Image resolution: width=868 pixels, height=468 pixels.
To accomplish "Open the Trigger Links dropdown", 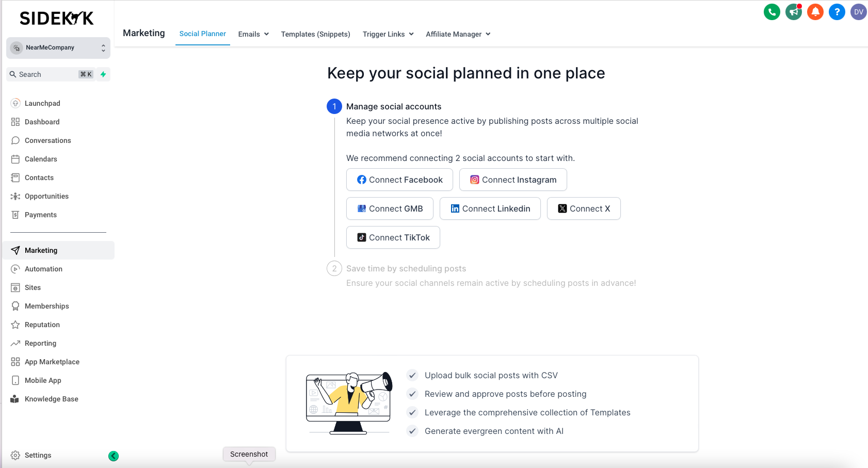I will [388, 34].
